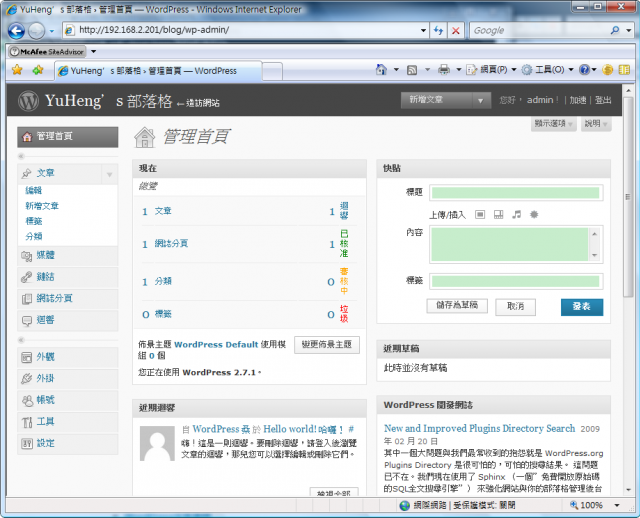This screenshot has height=518, width=640.
Task: Click the add image icon in QuickPress
Action: [480, 214]
